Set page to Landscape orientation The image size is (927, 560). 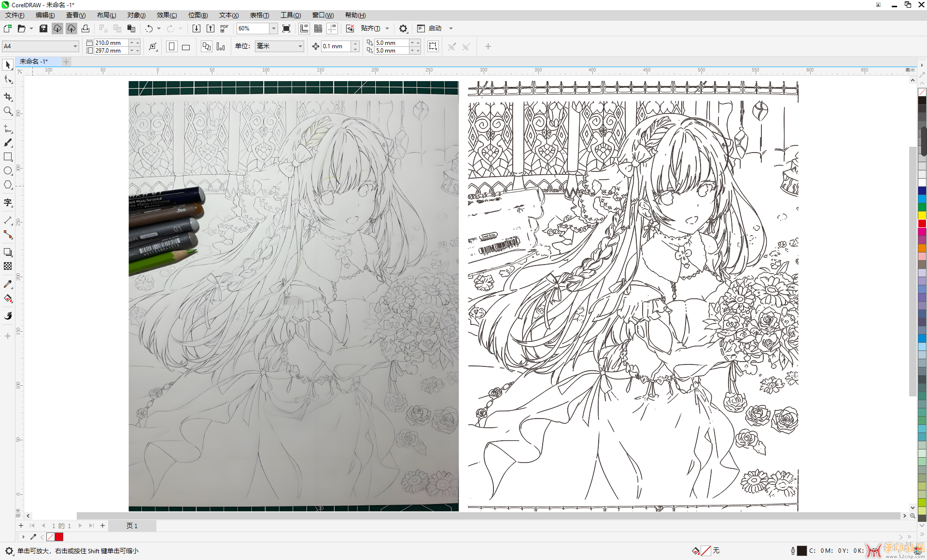[x=186, y=46]
